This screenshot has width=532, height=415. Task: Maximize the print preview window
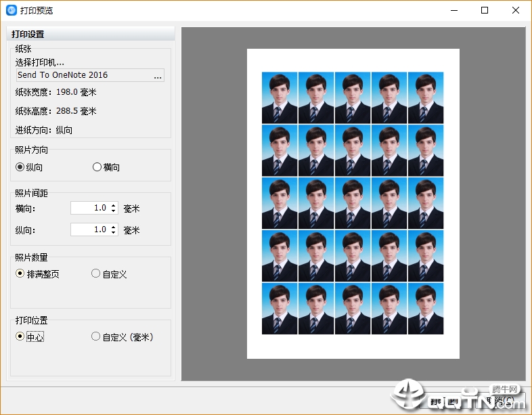[x=484, y=10]
